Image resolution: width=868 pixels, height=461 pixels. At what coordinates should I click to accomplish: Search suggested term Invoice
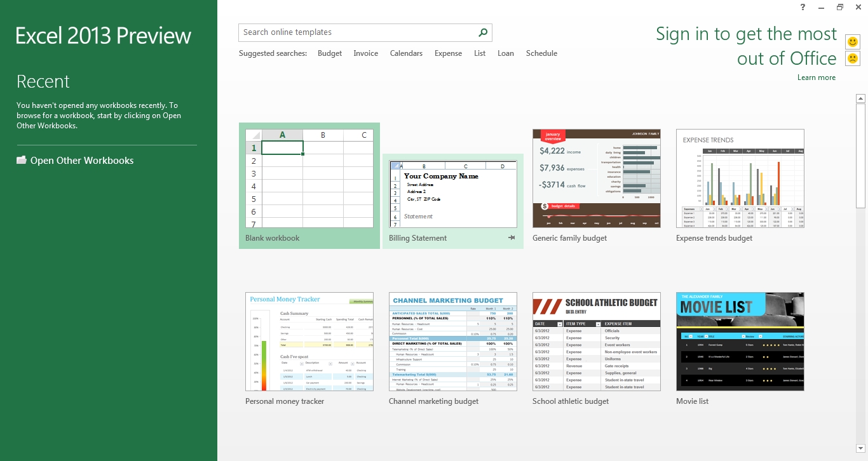[366, 53]
